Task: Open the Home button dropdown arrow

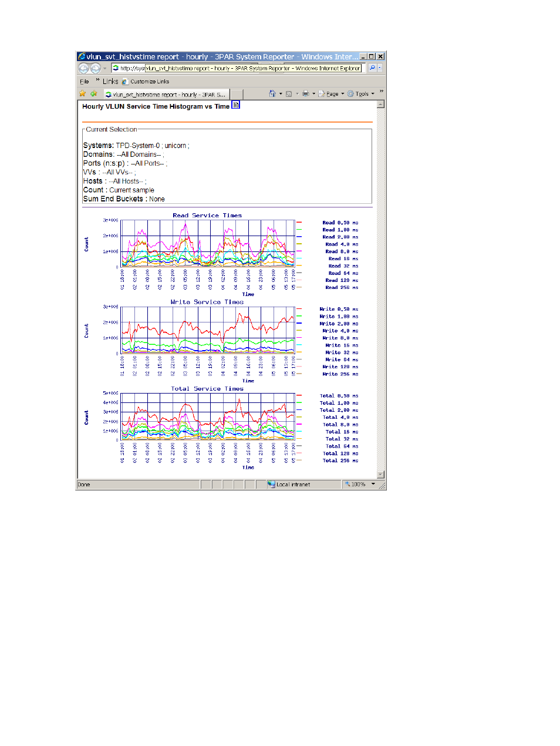Action: click(281, 94)
